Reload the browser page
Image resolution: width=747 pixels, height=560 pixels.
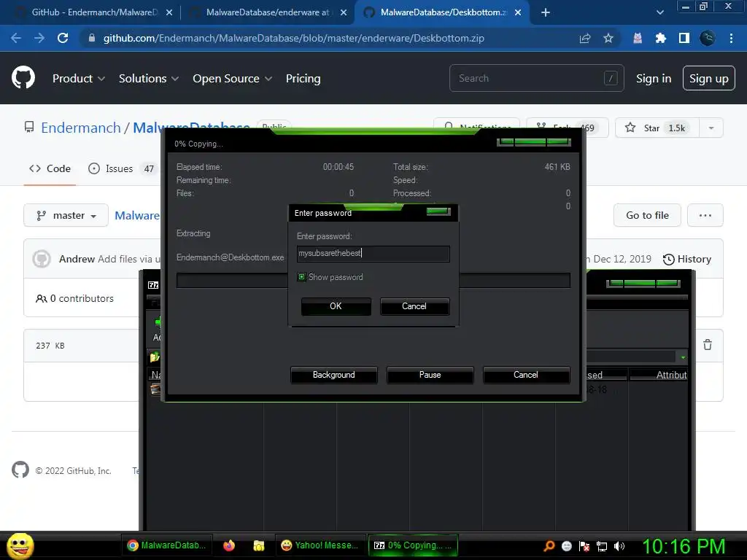pos(63,38)
